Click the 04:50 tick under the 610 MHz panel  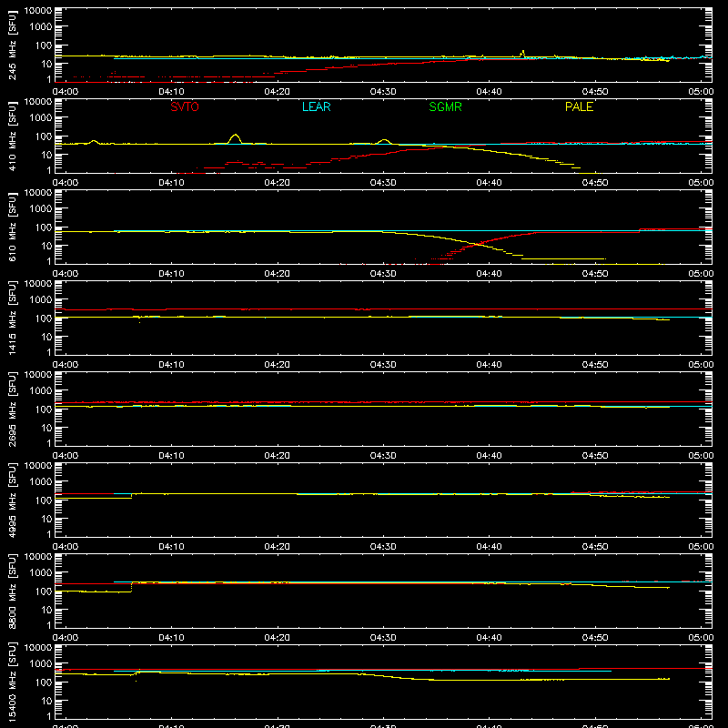[595, 274]
